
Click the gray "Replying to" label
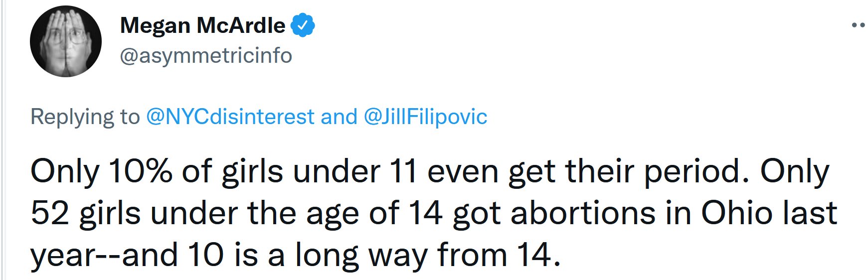[x=85, y=118]
